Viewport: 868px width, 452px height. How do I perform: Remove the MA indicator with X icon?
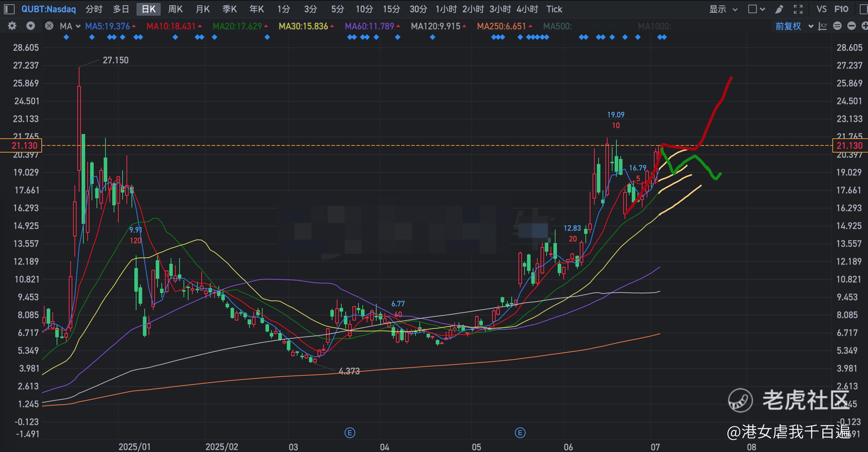coord(49,26)
